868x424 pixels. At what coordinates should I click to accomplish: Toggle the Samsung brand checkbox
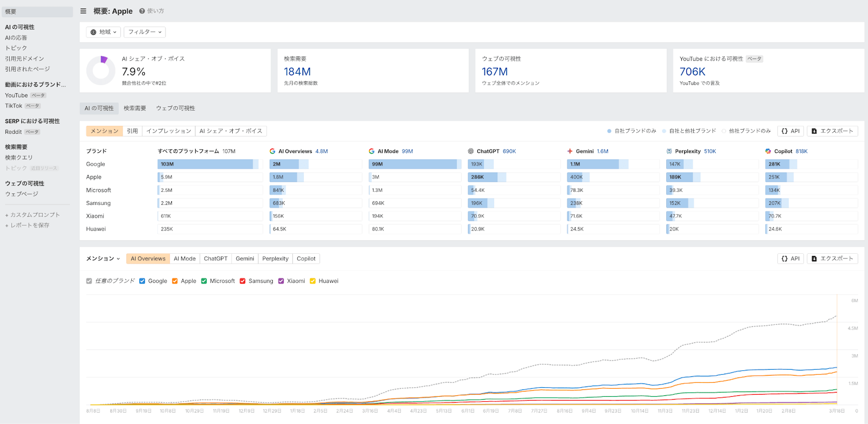[242, 281]
